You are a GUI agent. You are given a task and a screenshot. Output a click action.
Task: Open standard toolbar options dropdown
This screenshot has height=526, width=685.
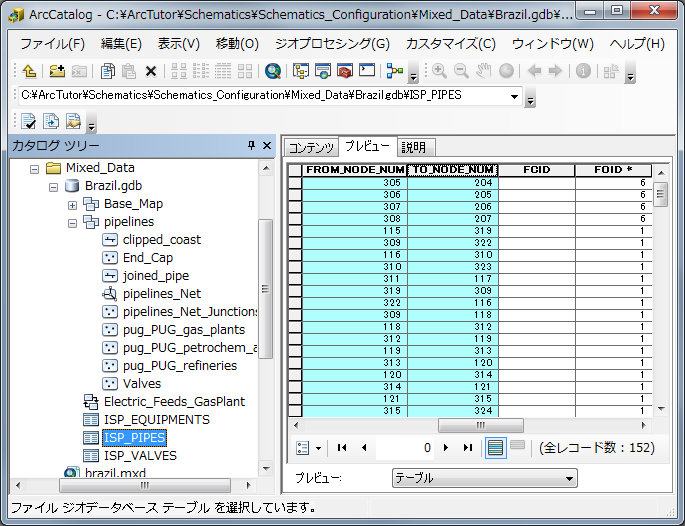tap(413, 73)
